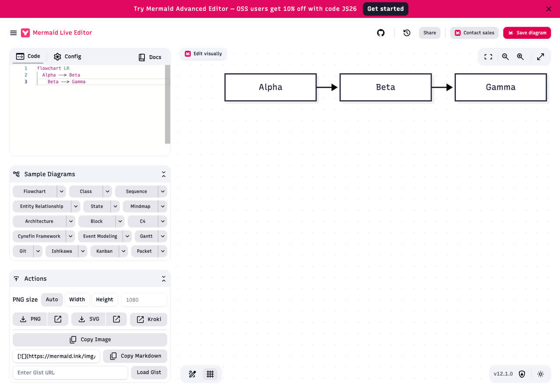Viewport: 560px width, 392px height.
Task: Select Height PNG size option
Action: coord(105,300)
